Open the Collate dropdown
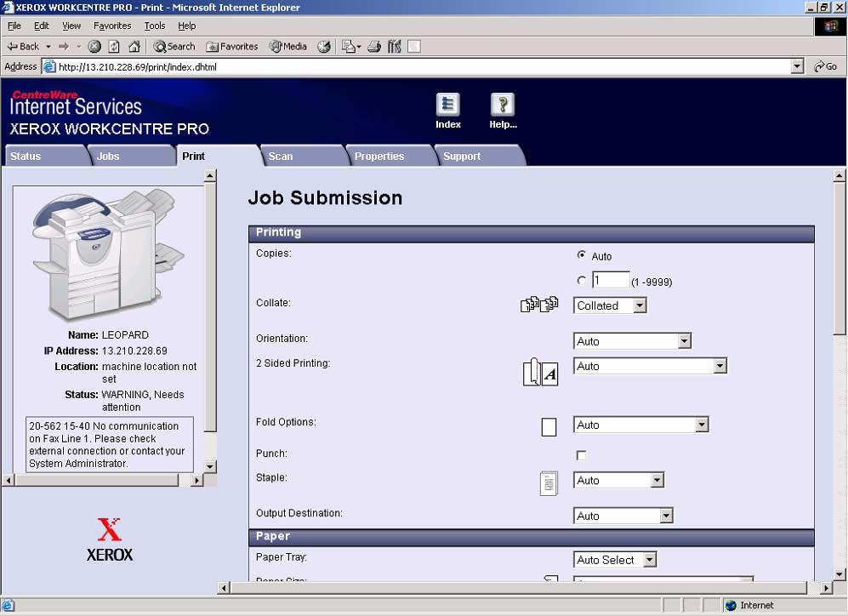Screen dimensions: 848x616 coord(610,305)
